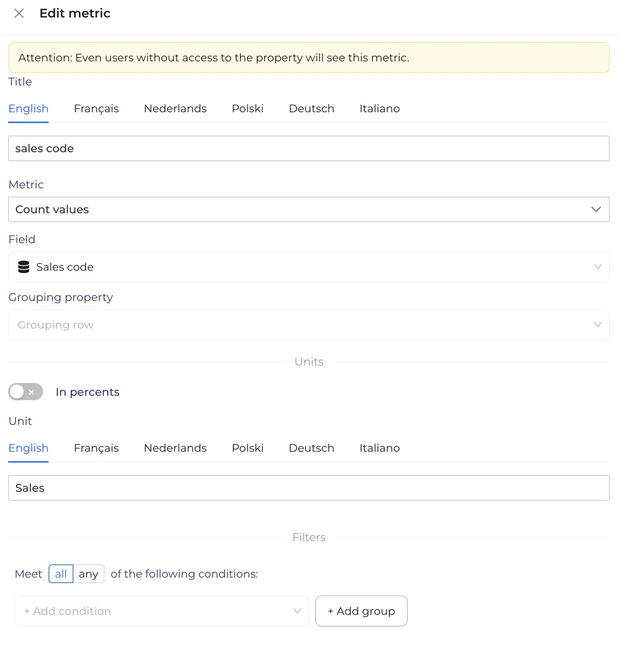Focus the unit field containing 'Sales'
The image size is (619, 672).
[x=309, y=488]
